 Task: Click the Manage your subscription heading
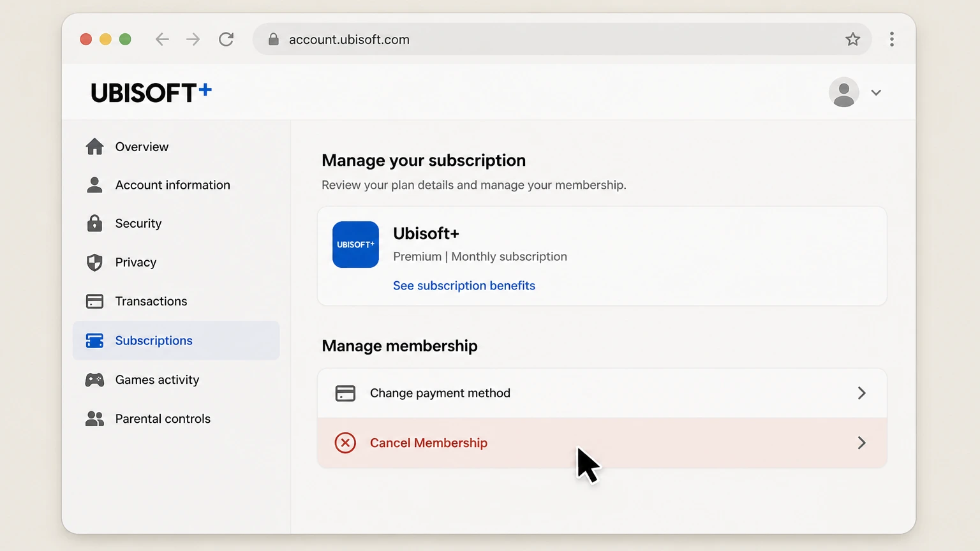424,160
